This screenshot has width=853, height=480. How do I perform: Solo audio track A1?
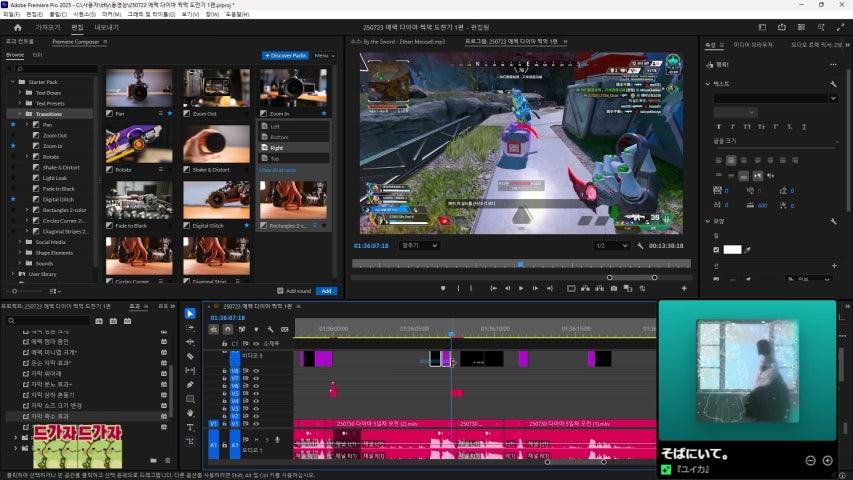(x=267, y=439)
